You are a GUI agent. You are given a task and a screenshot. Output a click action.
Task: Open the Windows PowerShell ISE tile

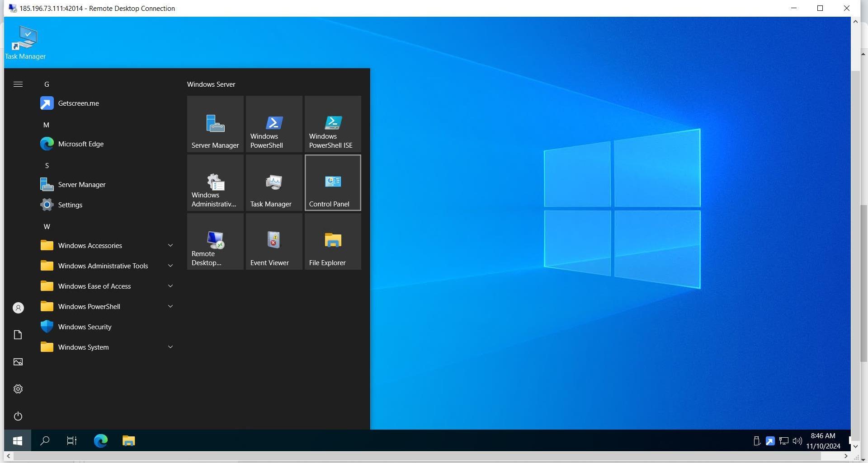click(333, 124)
